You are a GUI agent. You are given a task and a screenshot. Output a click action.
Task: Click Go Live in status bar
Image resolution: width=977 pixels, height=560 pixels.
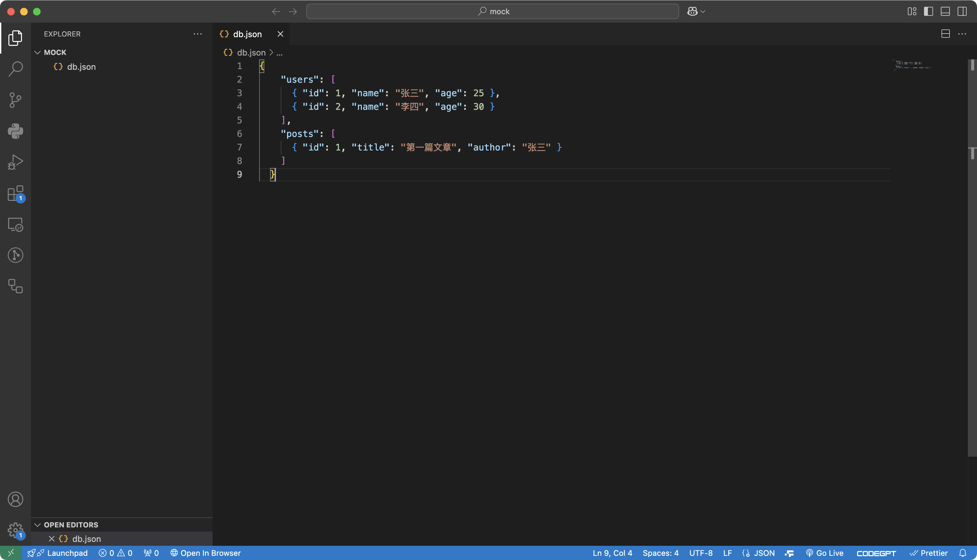click(x=825, y=553)
